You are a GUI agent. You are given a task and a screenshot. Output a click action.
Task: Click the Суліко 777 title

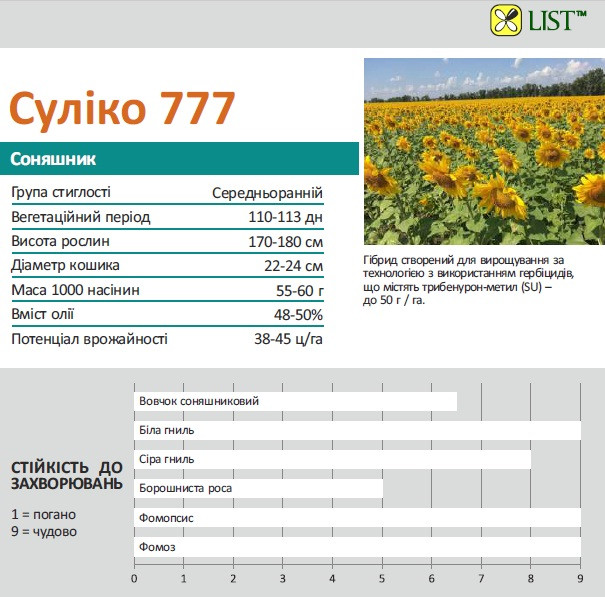click(122, 107)
